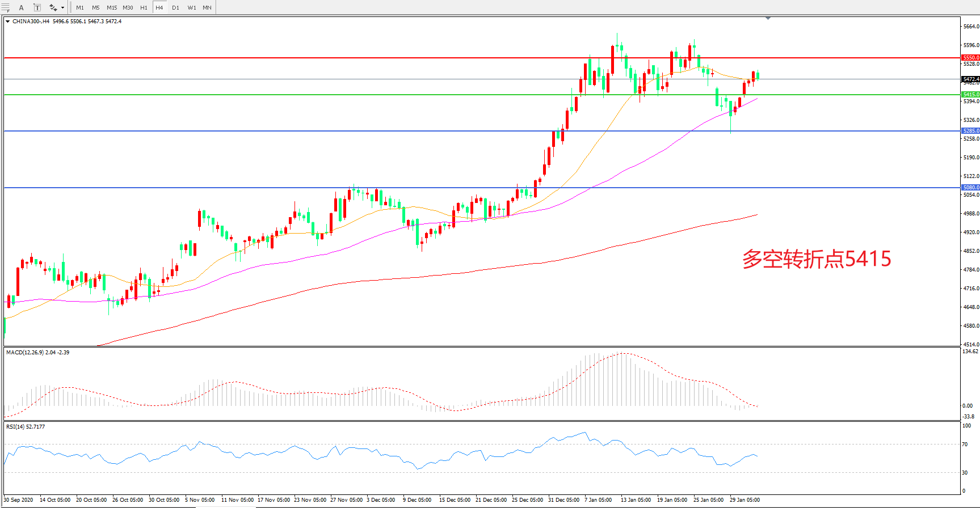Switch to M5 timeframe

(x=96, y=7)
